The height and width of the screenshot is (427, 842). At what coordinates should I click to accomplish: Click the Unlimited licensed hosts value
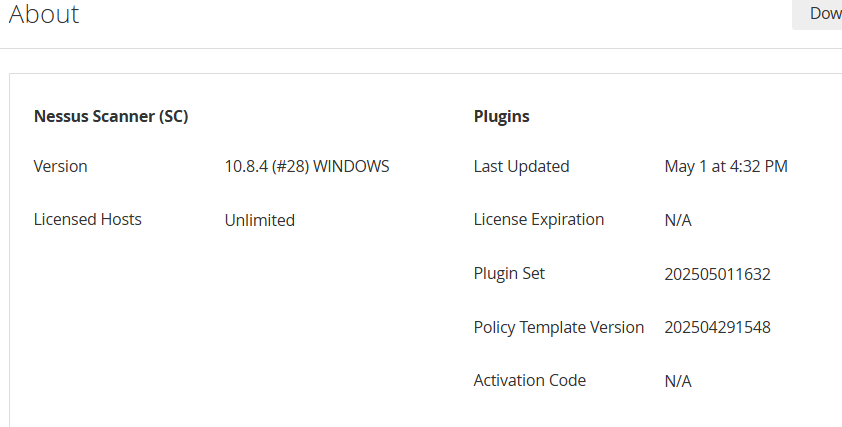coord(260,220)
